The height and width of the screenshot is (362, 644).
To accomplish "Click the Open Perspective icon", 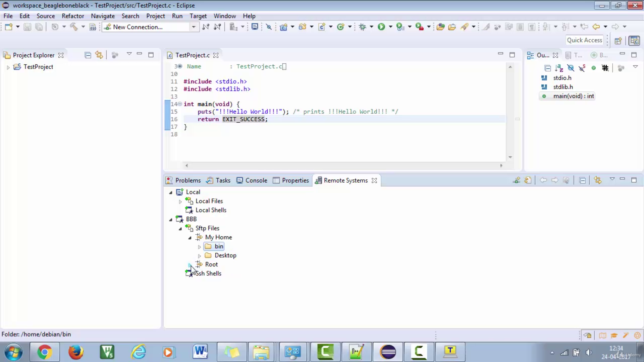I will 618,41.
